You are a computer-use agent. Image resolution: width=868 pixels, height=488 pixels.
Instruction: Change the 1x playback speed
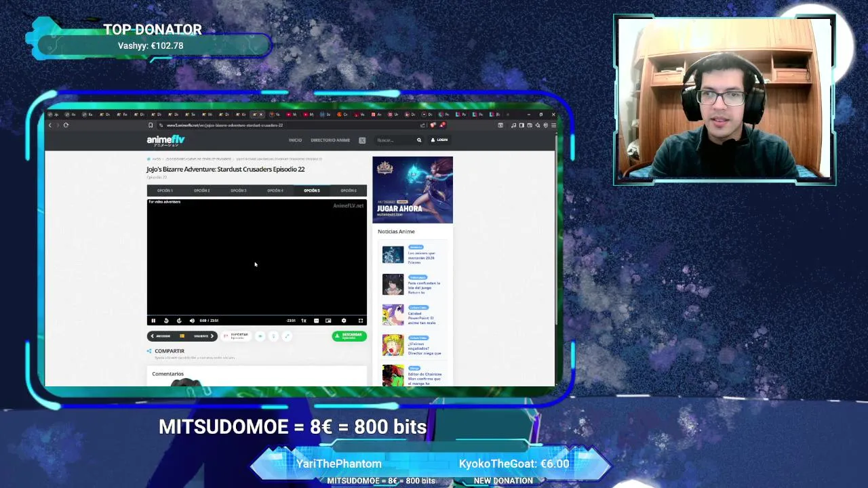coord(304,321)
